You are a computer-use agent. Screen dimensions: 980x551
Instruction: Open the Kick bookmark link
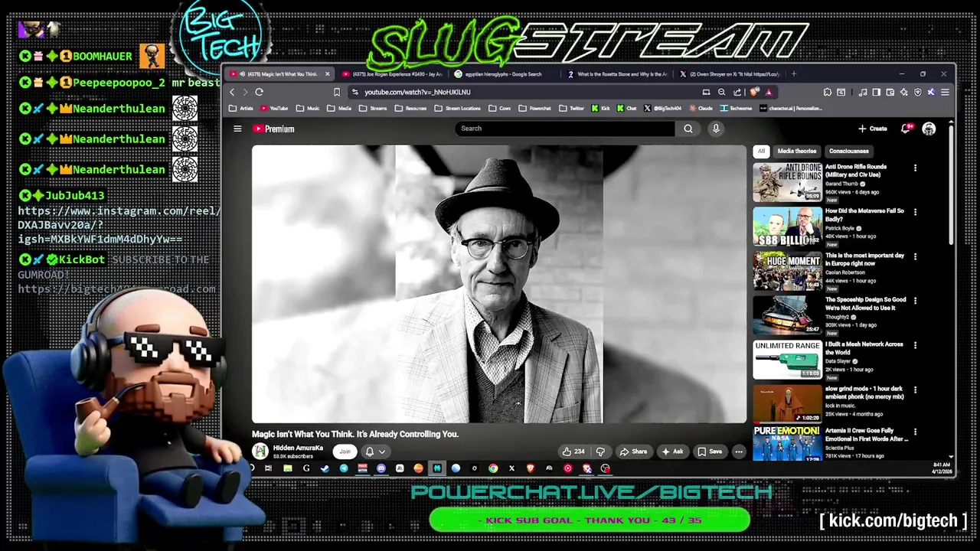(600, 109)
